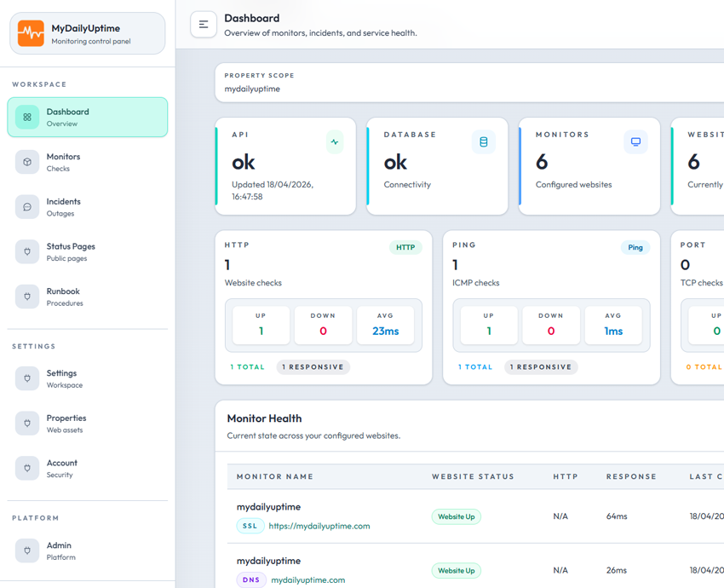Click the API ok status card
Image resolution: width=724 pixels, height=588 pixels.
pyautogui.click(x=285, y=166)
